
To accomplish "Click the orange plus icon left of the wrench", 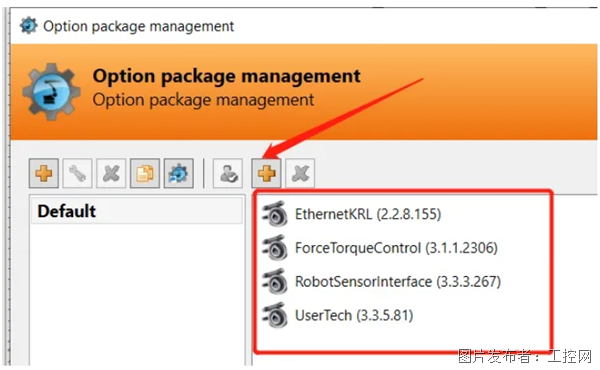I will pyautogui.click(x=44, y=173).
